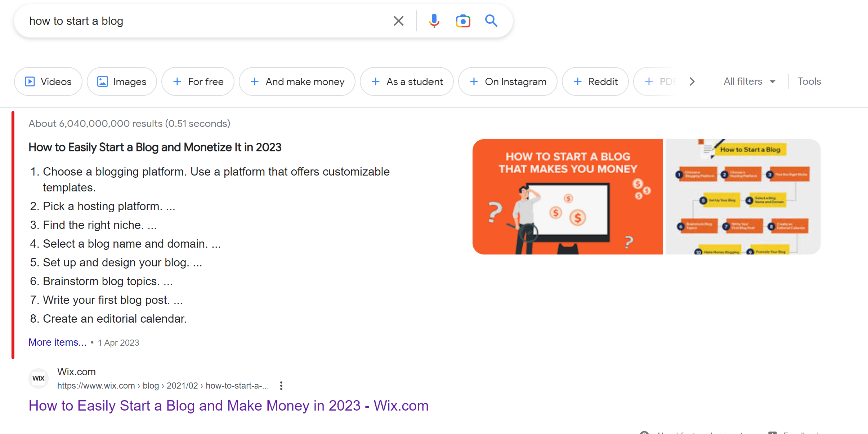Click the picture icon in the Images chip
This screenshot has width=868, height=434.
point(103,81)
